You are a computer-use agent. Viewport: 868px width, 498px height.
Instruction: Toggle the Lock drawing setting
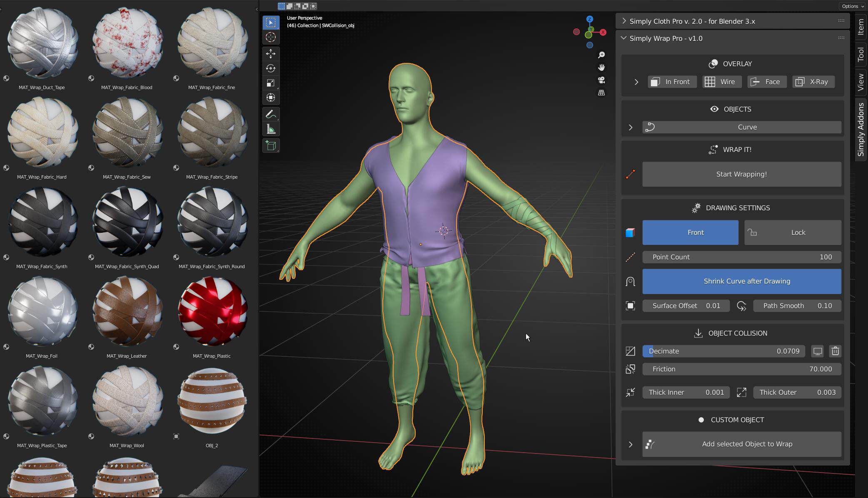[x=793, y=232]
